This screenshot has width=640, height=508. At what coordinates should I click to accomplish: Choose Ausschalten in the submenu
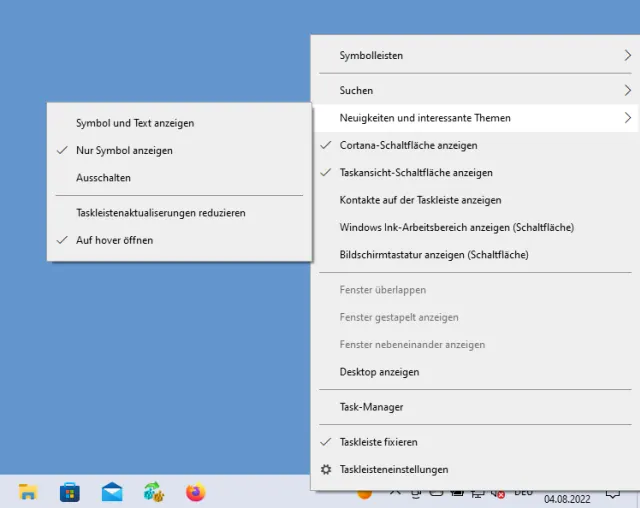(103, 177)
